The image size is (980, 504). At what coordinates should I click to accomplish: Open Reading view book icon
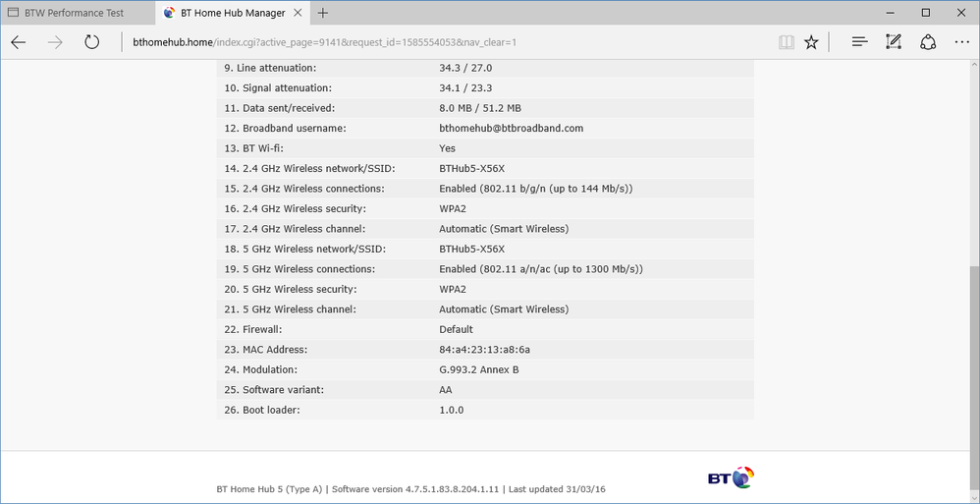pyautogui.click(x=787, y=42)
